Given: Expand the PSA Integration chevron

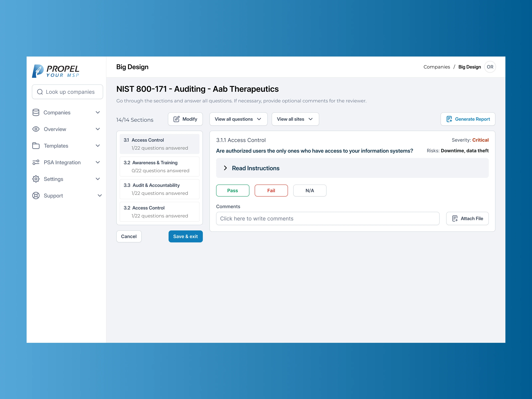Looking at the screenshot, I should pyautogui.click(x=98, y=162).
